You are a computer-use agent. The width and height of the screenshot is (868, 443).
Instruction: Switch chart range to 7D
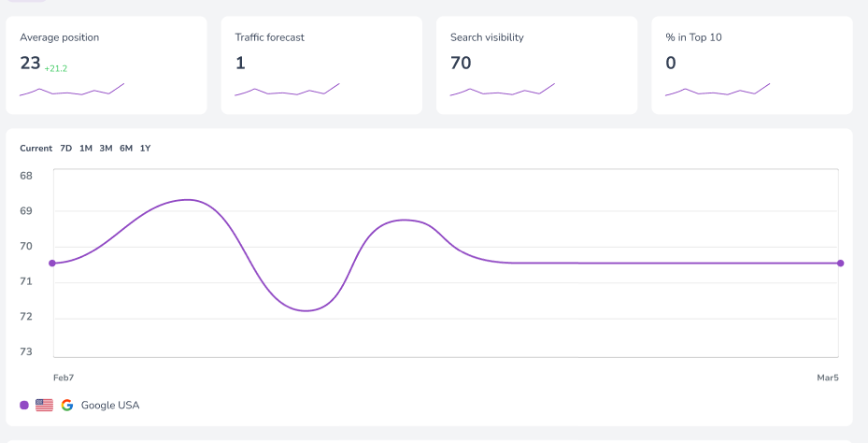(x=65, y=149)
